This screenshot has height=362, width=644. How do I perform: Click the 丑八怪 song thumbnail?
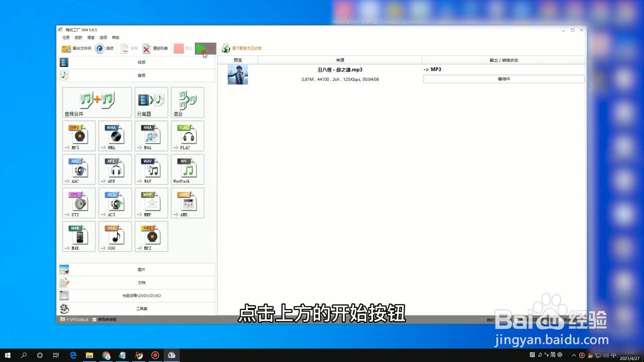click(237, 75)
